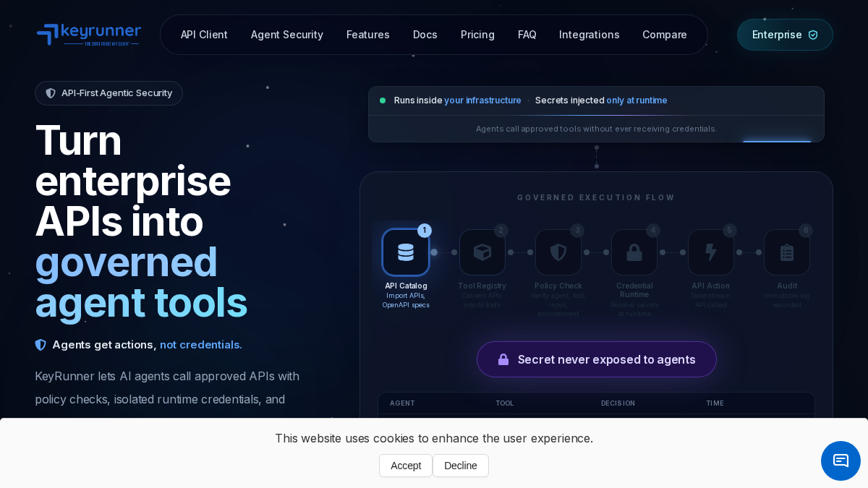
Task: Select the API Catalog database icon
Action: tap(406, 252)
